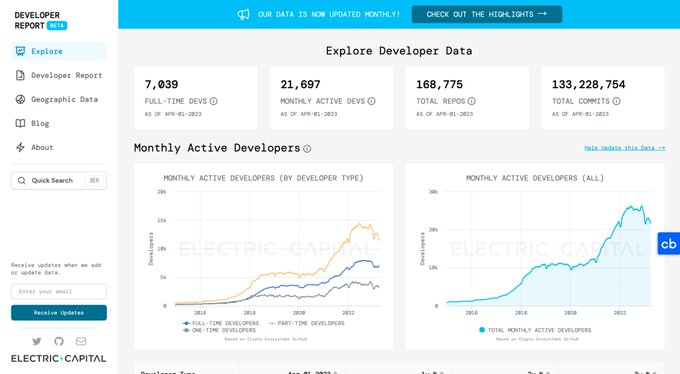680x374 pixels.
Task: Focus the Enter your email field
Action: (59, 291)
